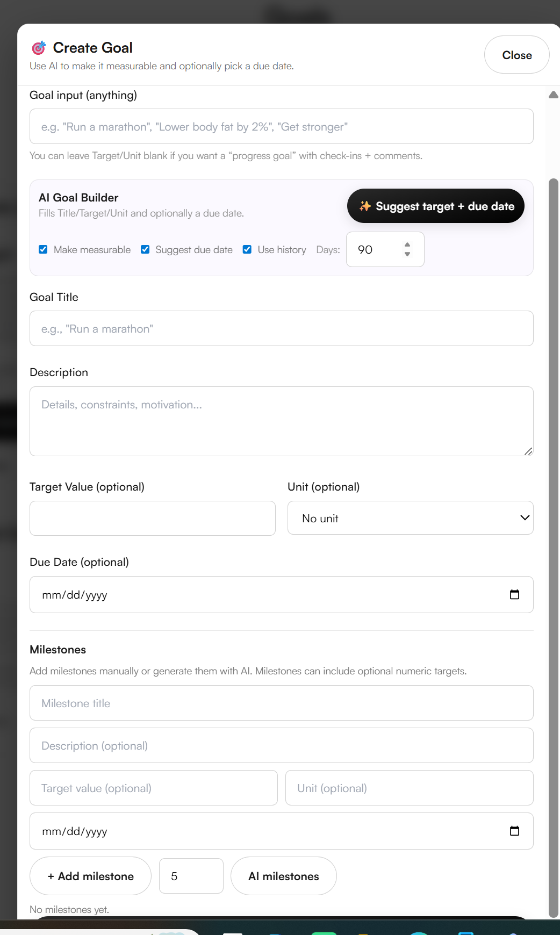560x935 pixels.
Task: Click the AI milestones button
Action: click(283, 876)
